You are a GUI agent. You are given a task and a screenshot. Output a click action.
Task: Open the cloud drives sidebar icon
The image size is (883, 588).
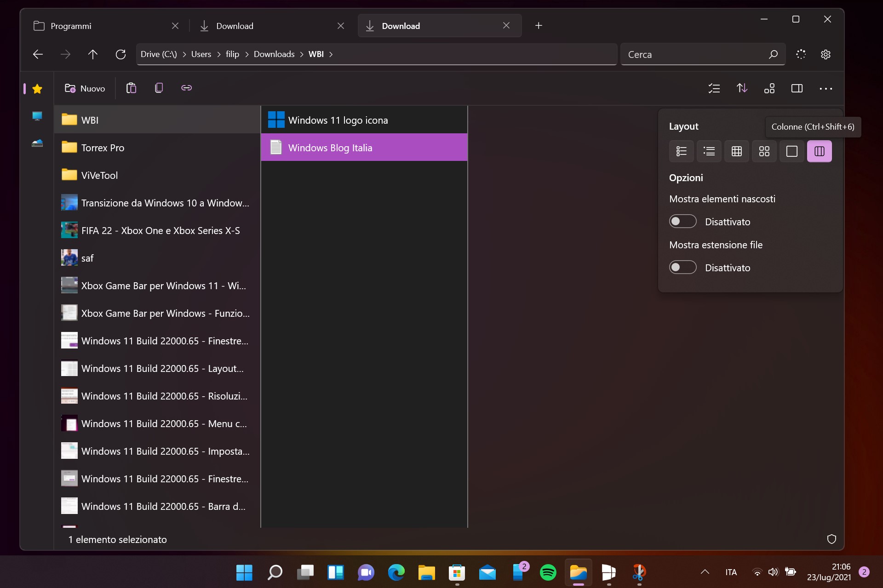[37, 143]
